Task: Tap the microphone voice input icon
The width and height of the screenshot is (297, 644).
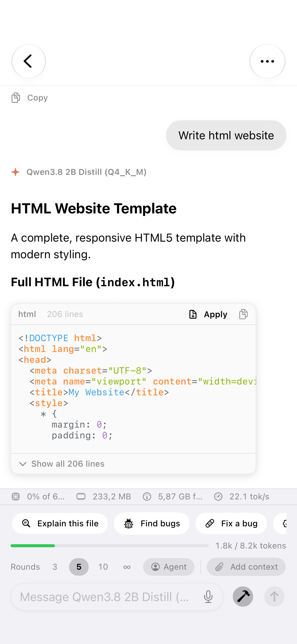Action: 208,597
